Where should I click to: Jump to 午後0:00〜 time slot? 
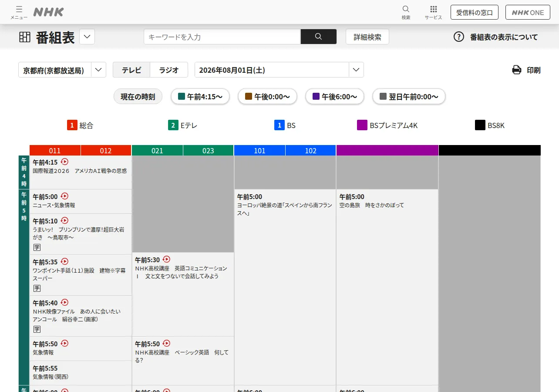[x=267, y=97]
